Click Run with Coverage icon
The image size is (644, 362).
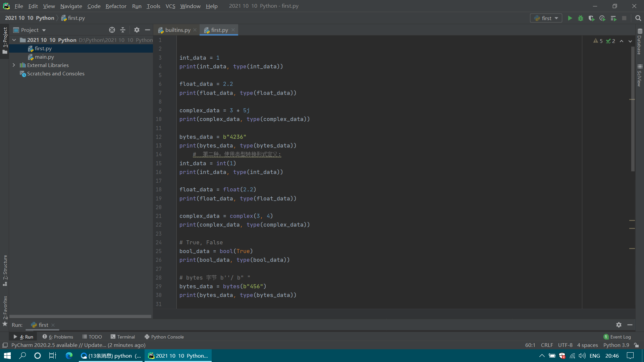pyautogui.click(x=591, y=18)
